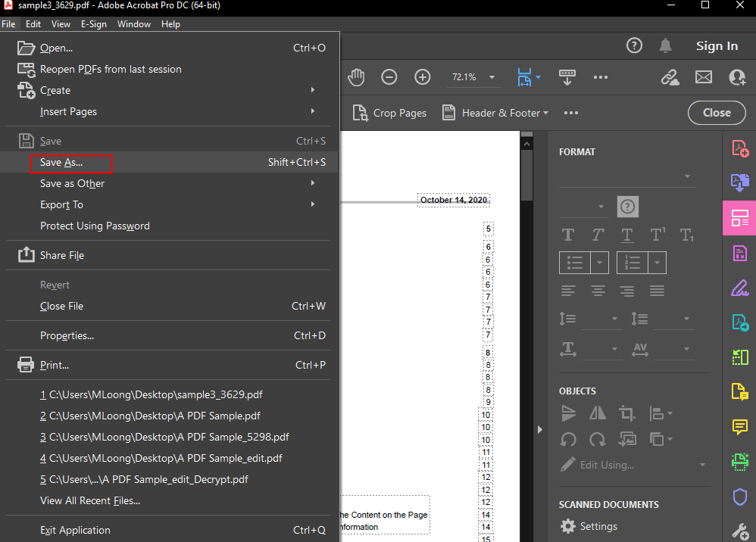This screenshot has width=756, height=542.
Task: Open Comment speech bubble tool in sidebar
Action: point(740,426)
